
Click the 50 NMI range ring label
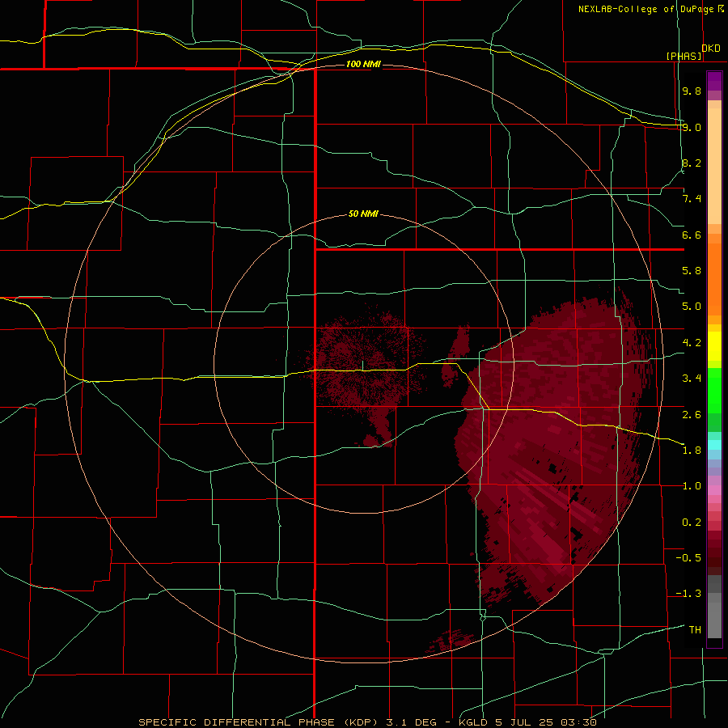363,214
